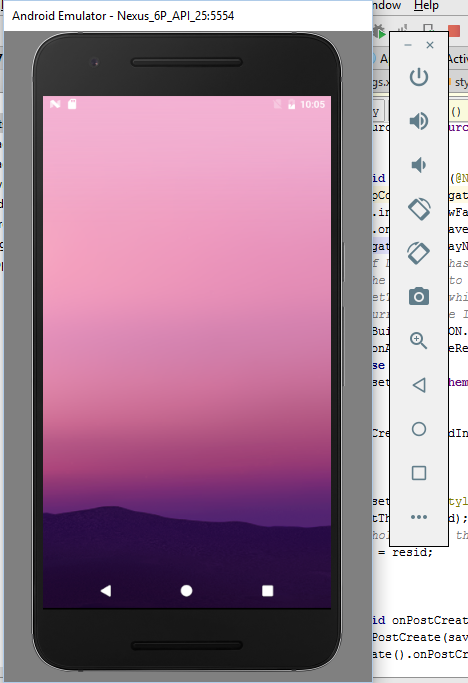Click the red Stop button in Android Studio

[454, 31]
